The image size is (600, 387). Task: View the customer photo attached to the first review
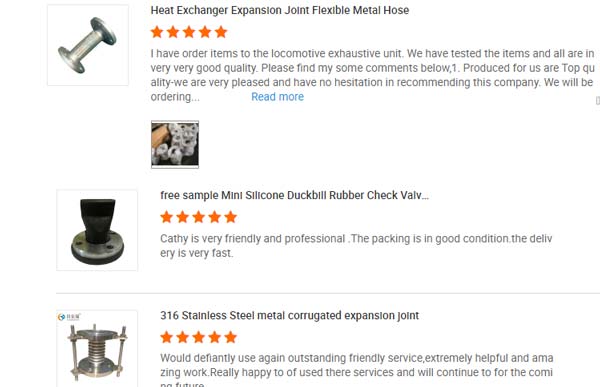pyautogui.click(x=175, y=144)
